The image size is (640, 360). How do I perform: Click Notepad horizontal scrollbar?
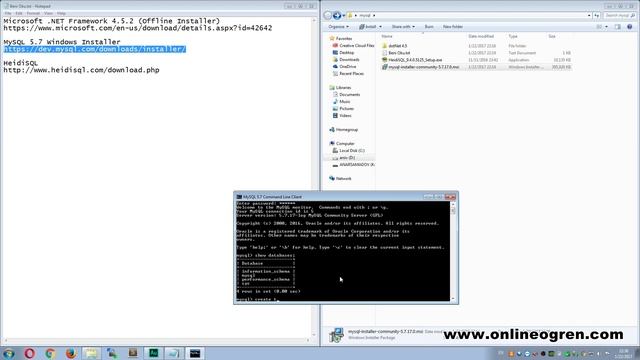click(x=157, y=340)
